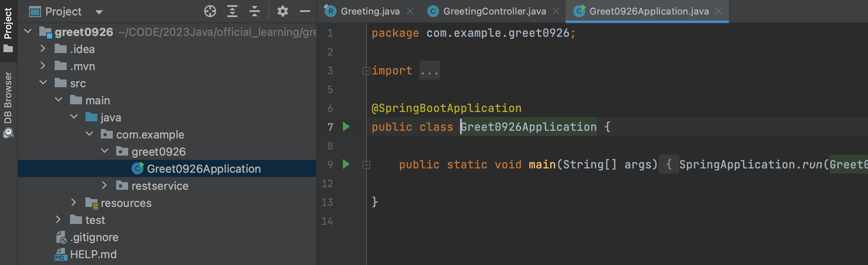Screen dimensions: 868x265
Task: Select Greet0926Application in the project tree
Action: (x=203, y=169)
